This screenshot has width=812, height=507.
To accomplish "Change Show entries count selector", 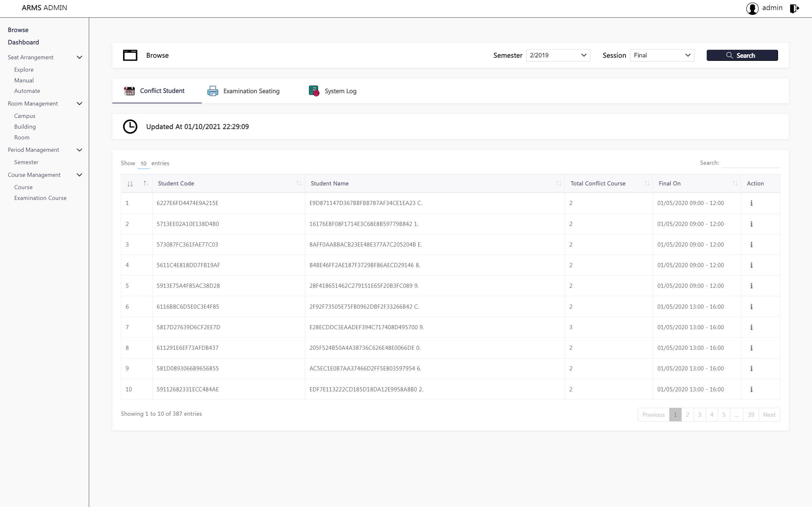I will (x=143, y=164).
